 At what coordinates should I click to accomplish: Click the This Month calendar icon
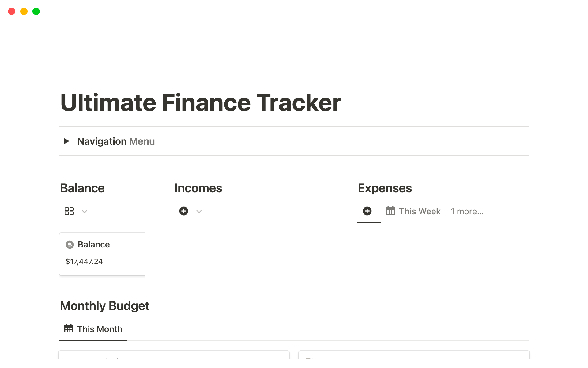[69, 329]
